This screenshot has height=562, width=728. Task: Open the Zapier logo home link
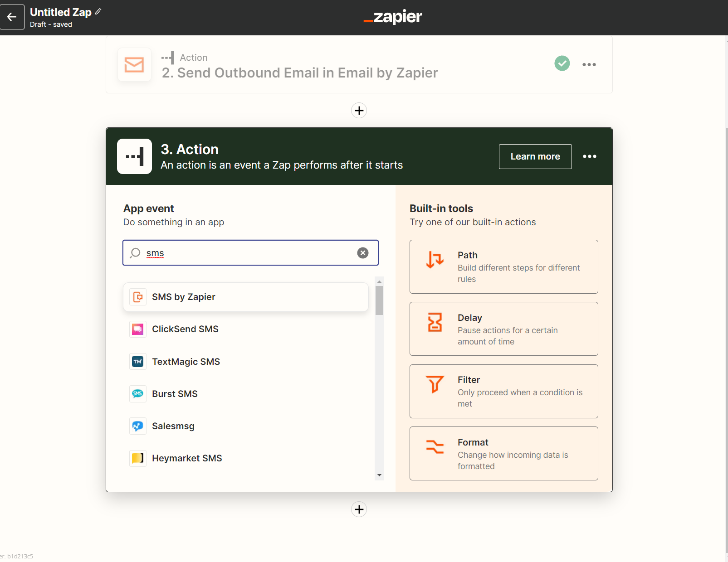(393, 17)
